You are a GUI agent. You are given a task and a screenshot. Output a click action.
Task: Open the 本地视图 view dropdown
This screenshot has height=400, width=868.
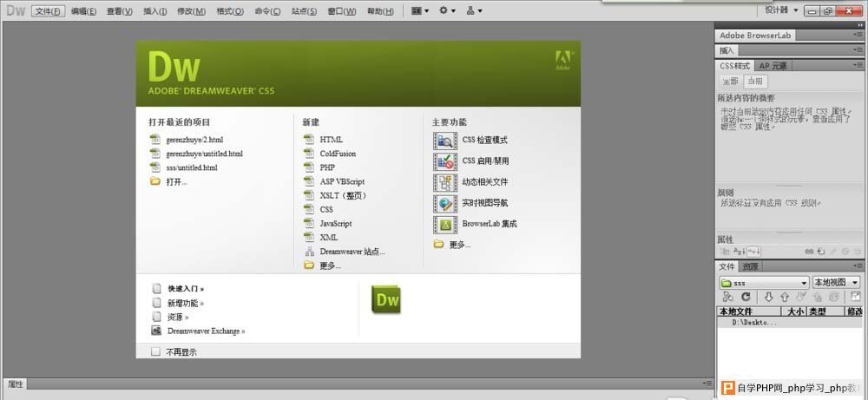point(835,283)
